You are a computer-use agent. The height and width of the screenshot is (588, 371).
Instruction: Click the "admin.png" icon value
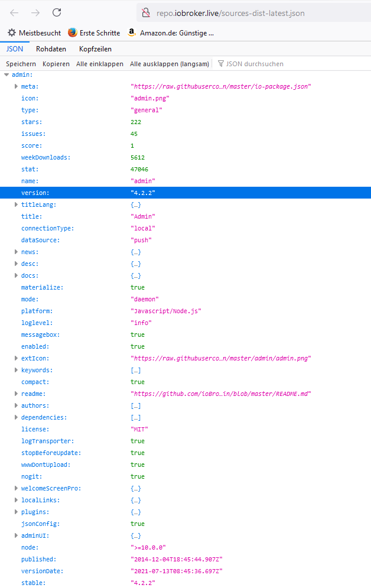150,98
